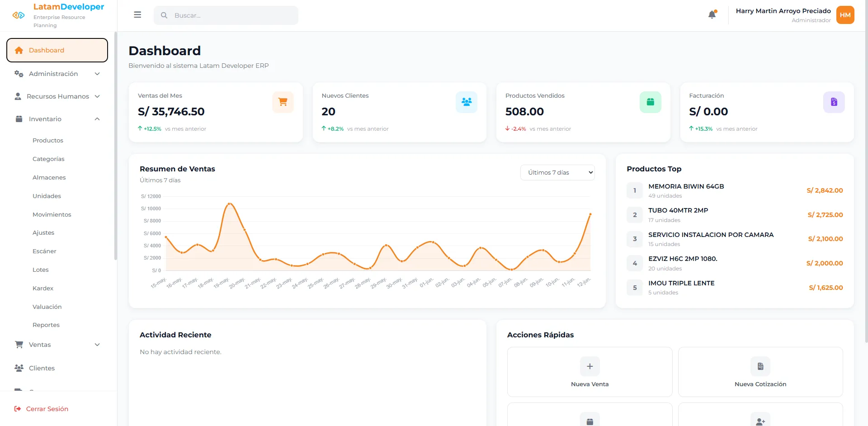Click the Nueva Venta quick action button
Viewport: 868px width, 426px height.
point(590,372)
